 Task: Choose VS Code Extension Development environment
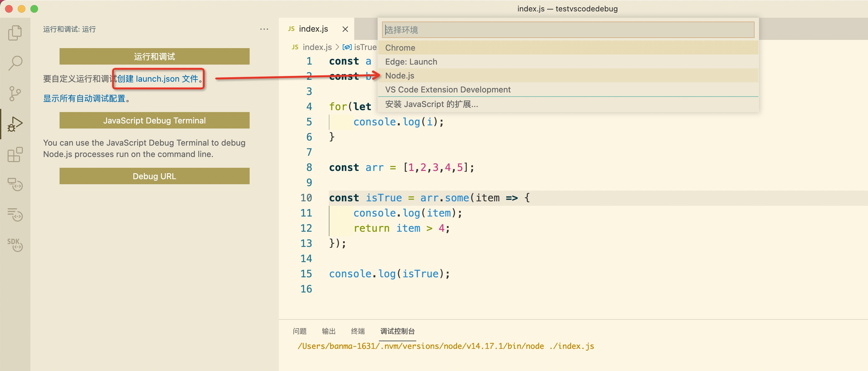[x=568, y=90]
